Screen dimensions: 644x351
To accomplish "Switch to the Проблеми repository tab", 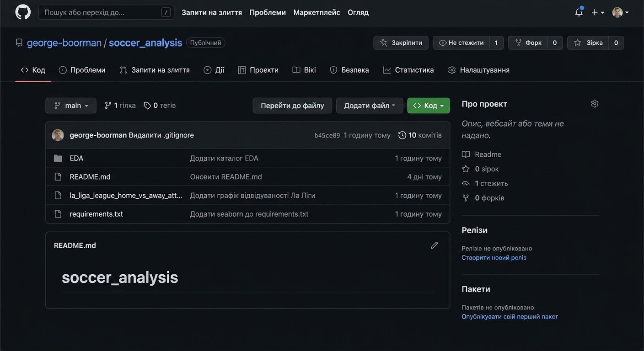I will [x=82, y=70].
